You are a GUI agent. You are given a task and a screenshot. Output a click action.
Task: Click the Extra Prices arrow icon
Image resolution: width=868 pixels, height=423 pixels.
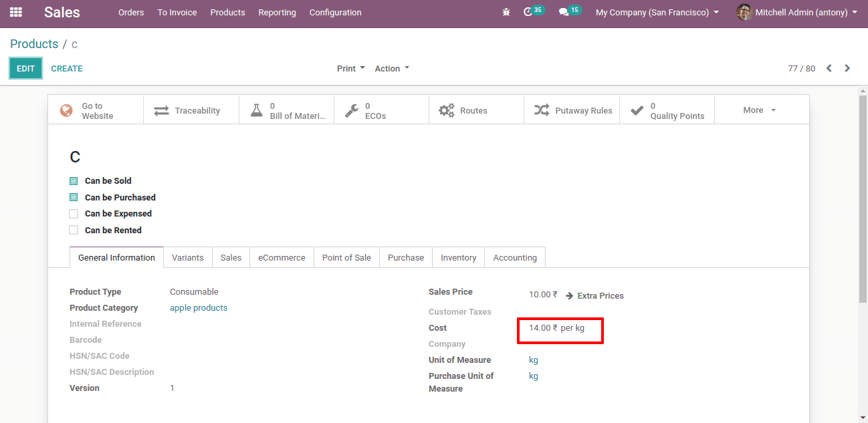point(570,295)
